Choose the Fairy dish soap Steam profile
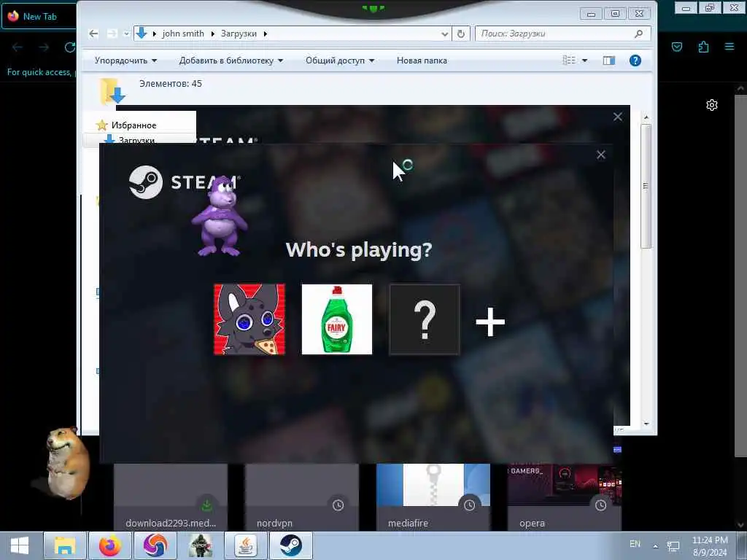This screenshot has width=747, height=560. pyautogui.click(x=337, y=319)
